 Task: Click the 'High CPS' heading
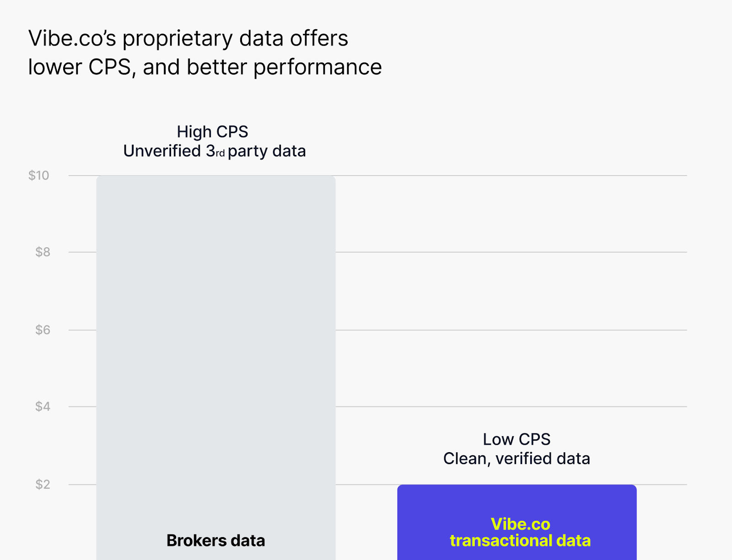(x=212, y=132)
